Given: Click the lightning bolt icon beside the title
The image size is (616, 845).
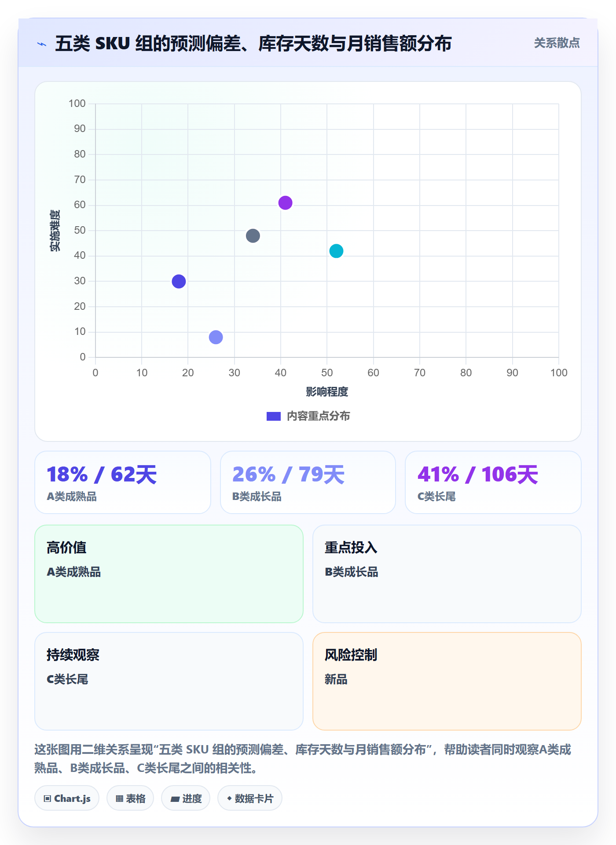Looking at the screenshot, I should [42, 44].
